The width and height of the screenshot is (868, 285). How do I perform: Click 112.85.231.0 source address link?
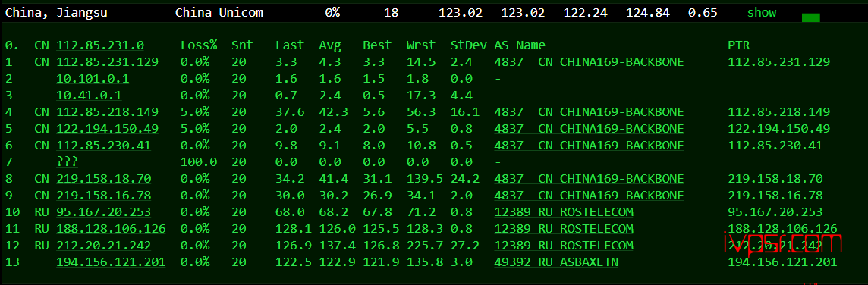(100, 45)
